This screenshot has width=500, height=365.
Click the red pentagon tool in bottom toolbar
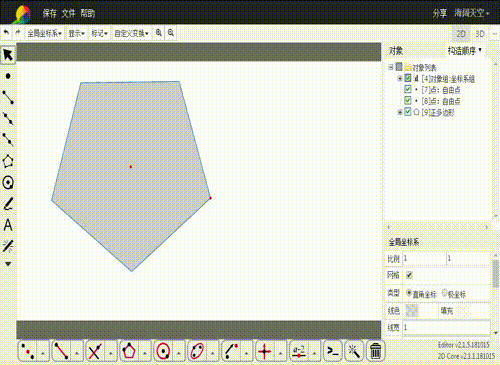point(129,351)
